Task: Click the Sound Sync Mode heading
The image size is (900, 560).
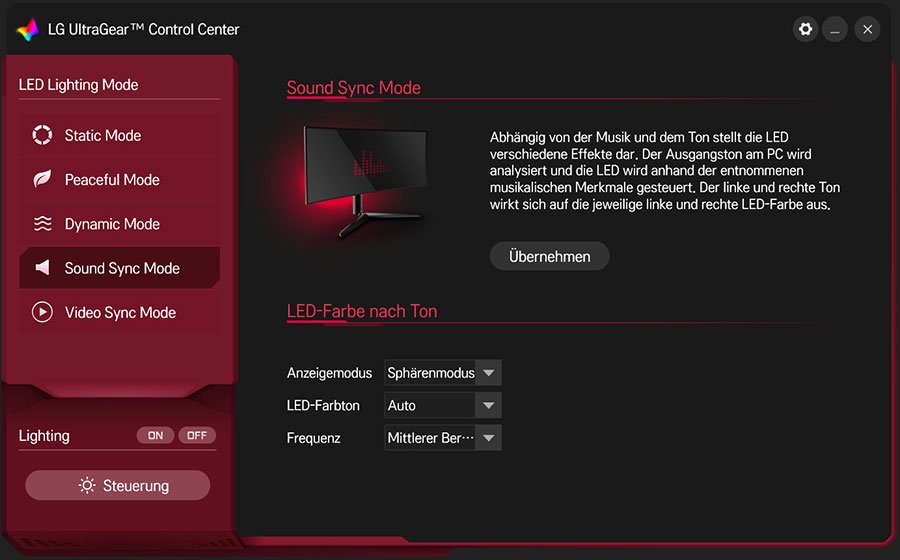Action: click(354, 88)
